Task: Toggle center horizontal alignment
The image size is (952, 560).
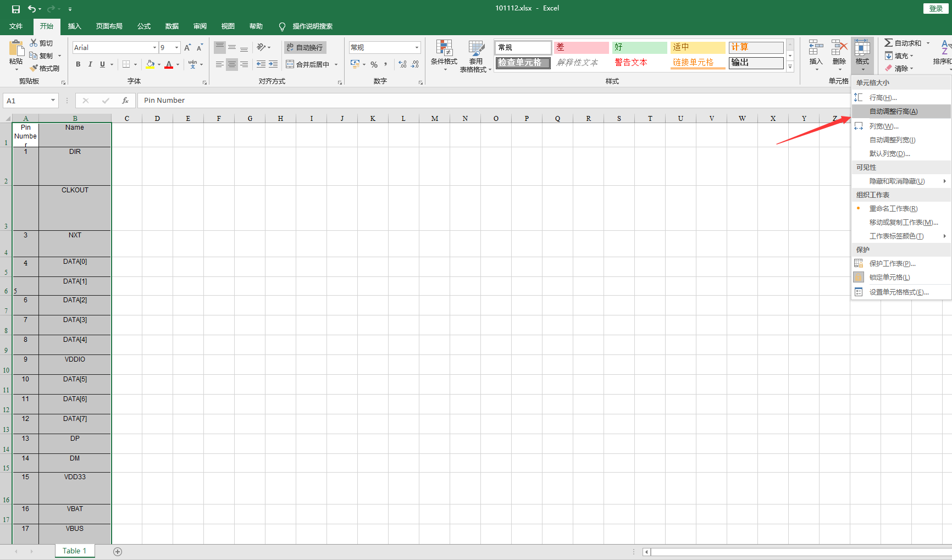Action: click(x=232, y=64)
